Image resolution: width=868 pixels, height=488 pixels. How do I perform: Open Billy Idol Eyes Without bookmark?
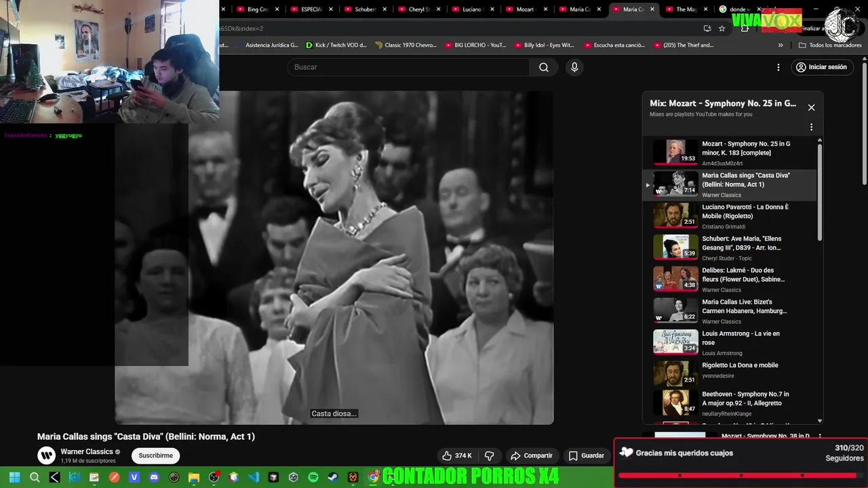(x=545, y=45)
